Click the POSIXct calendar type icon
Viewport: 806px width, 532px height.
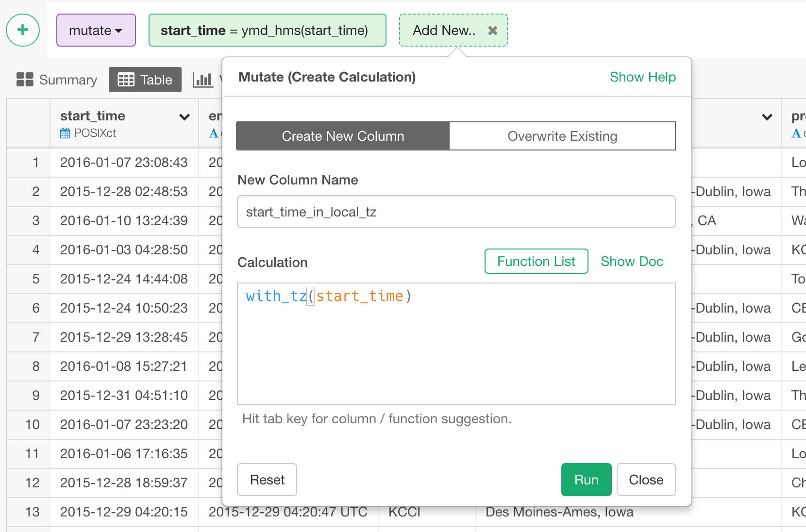tap(65, 133)
